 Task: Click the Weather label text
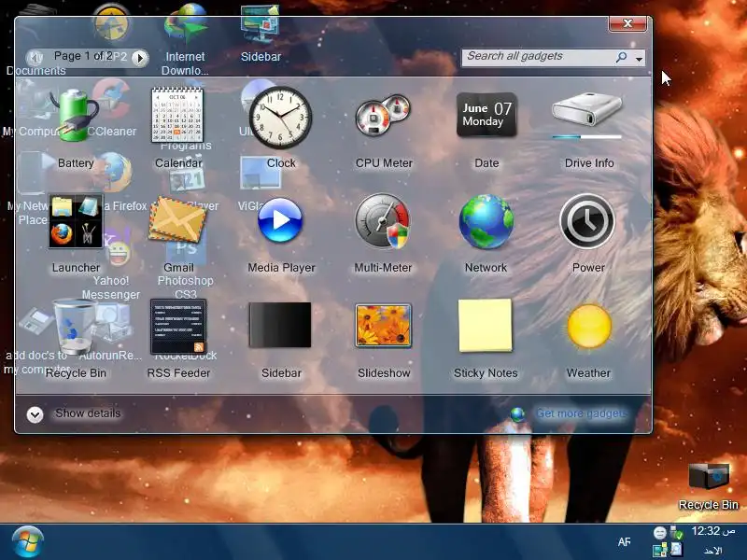(588, 372)
